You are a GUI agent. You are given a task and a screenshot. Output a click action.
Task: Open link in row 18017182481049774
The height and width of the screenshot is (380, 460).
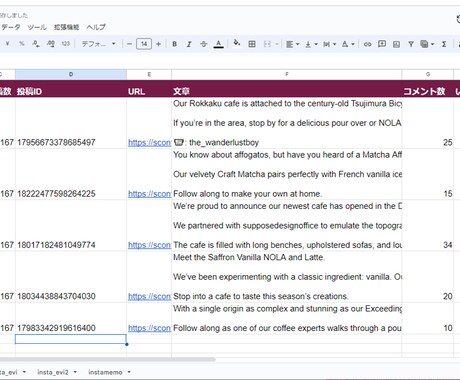(149, 245)
